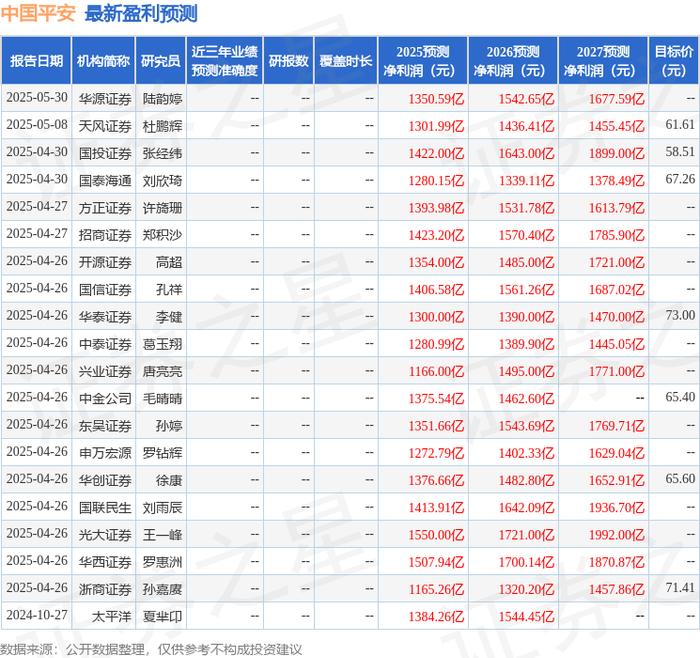Viewport: 700px width, 658px height.
Task: Click the date cell 2025-05-30
Action: (x=37, y=98)
